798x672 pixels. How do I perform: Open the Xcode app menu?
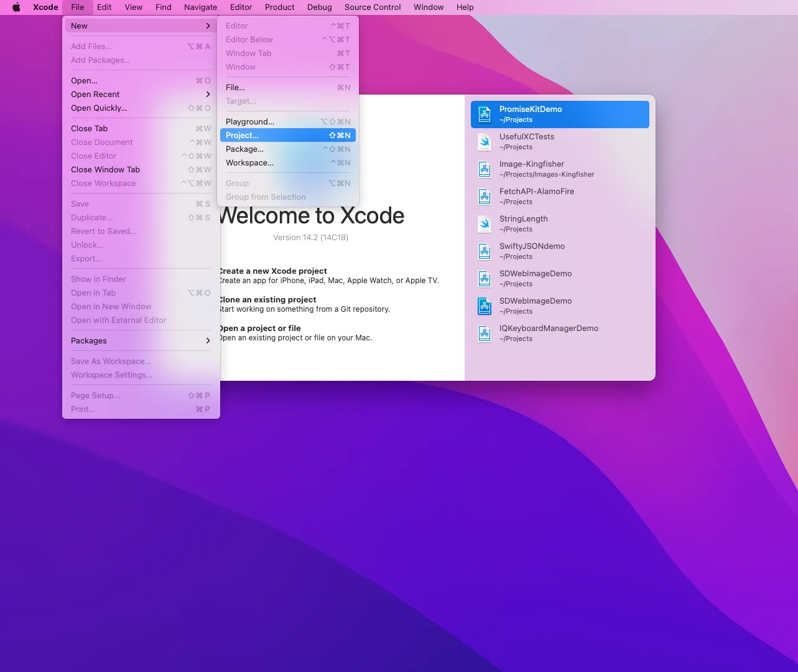click(x=45, y=7)
